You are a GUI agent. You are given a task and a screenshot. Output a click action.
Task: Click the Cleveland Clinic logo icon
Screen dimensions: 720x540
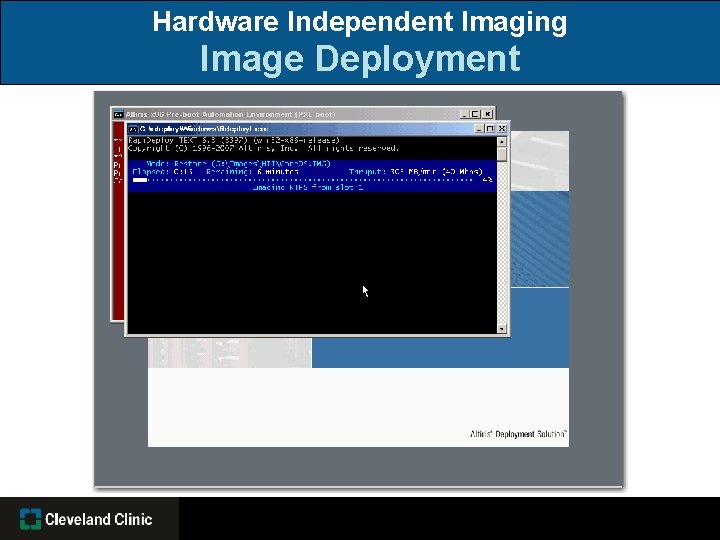point(30,519)
